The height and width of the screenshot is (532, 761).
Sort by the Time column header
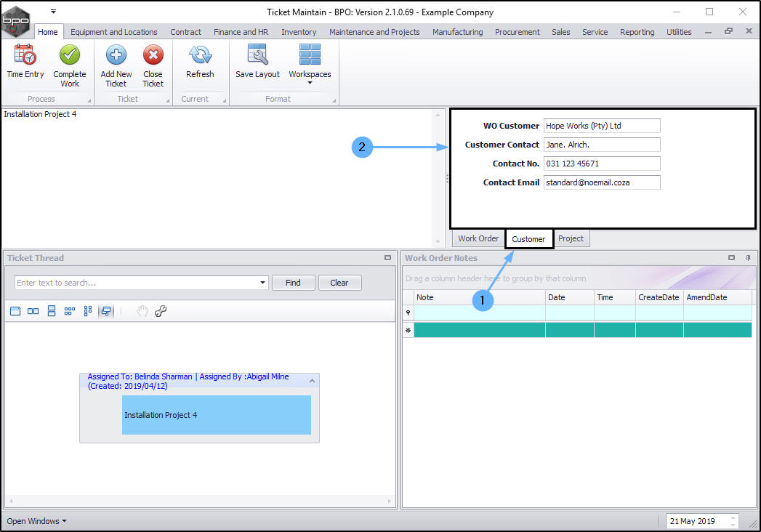click(614, 297)
